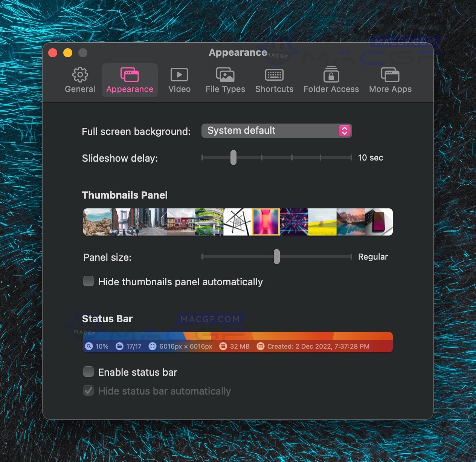Select the pink tunnel thumbnail image
This screenshot has height=462, width=476.
click(x=265, y=222)
